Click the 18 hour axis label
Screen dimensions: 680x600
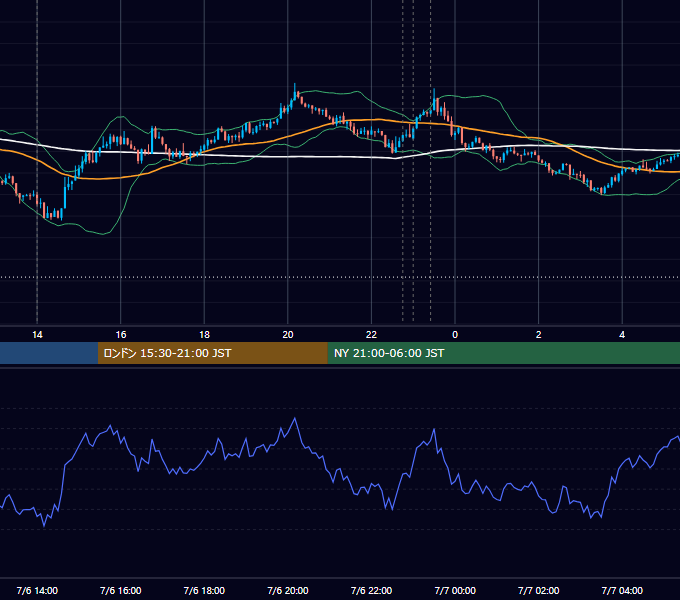[204, 335]
